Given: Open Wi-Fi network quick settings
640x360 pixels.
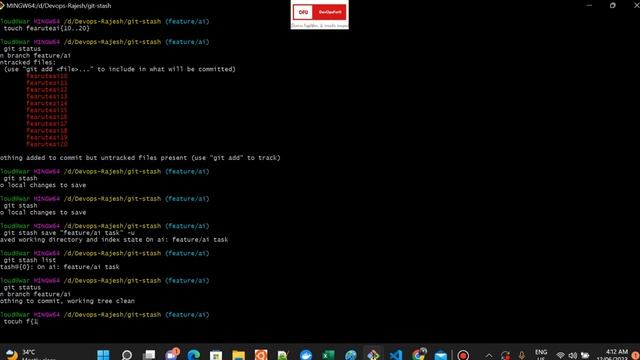Looking at the screenshot, I should point(560,356).
